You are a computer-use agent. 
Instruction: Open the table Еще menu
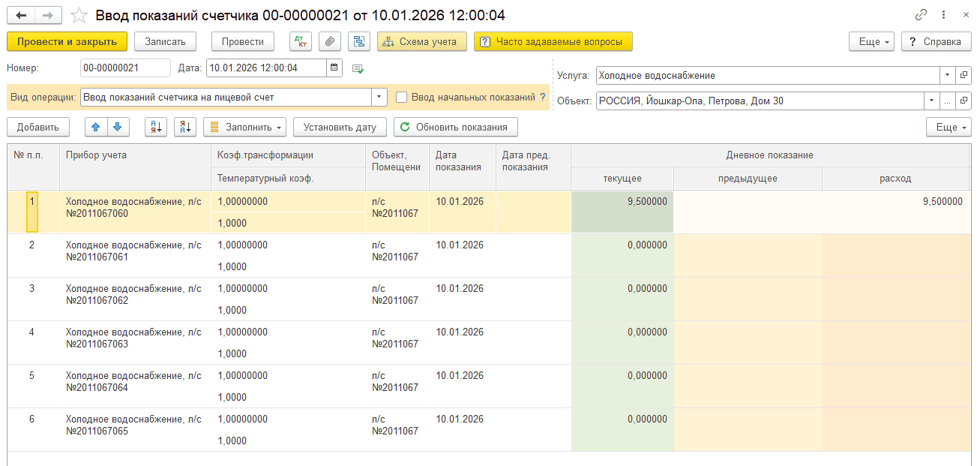(949, 127)
